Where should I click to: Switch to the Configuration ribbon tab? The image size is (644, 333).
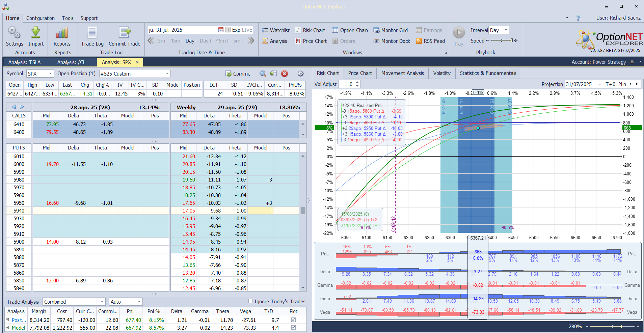(x=41, y=18)
